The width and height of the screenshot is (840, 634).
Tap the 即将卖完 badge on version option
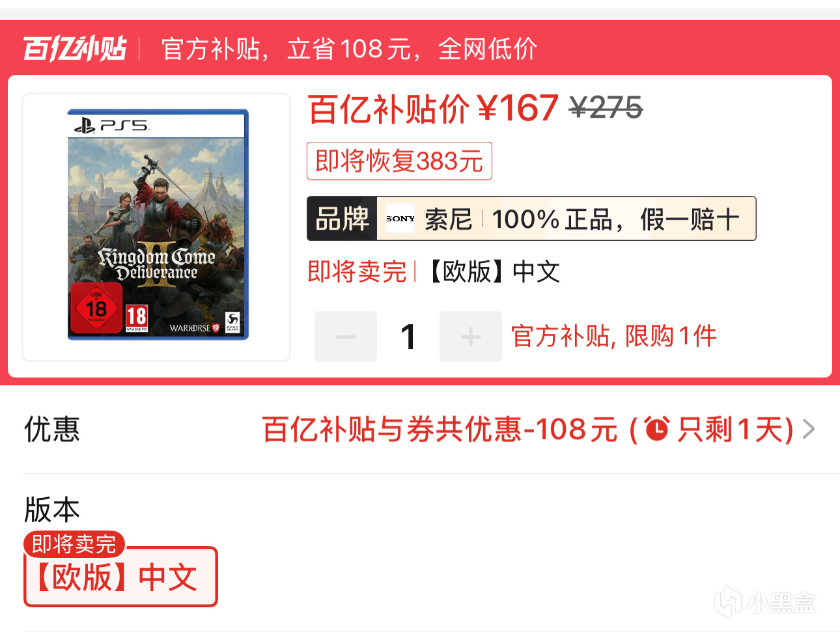(x=74, y=544)
